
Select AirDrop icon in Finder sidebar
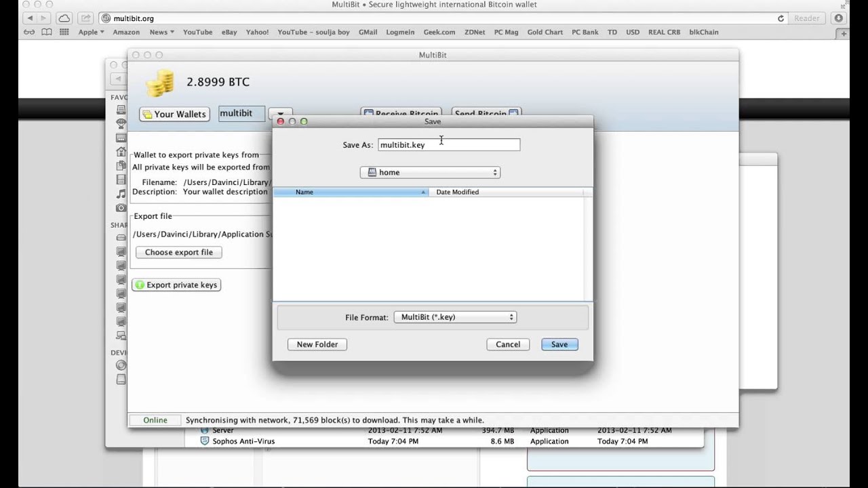[121, 123]
